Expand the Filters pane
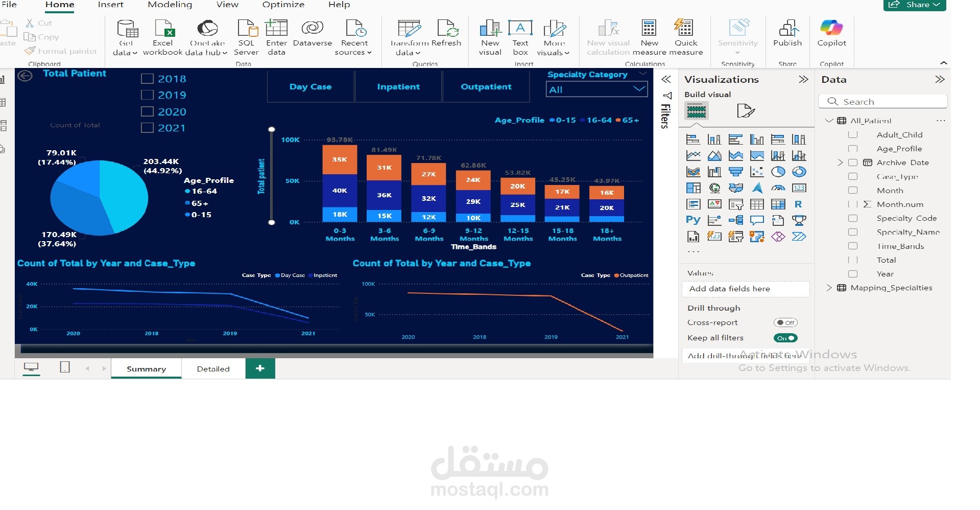Screen dimensions: 980x510 [x=666, y=79]
